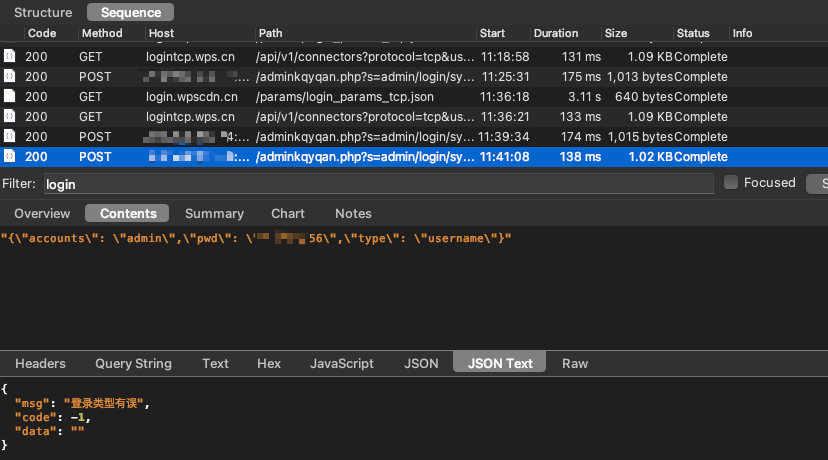The width and height of the screenshot is (828, 460).
Task: Click the file icon of the 11:36:21 GET request
Action: pyautogui.click(x=10, y=116)
